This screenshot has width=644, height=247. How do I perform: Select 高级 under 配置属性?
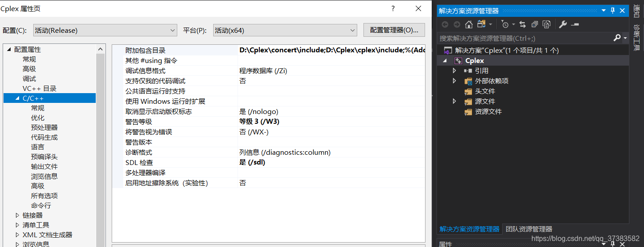pyautogui.click(x=29, y=69)
